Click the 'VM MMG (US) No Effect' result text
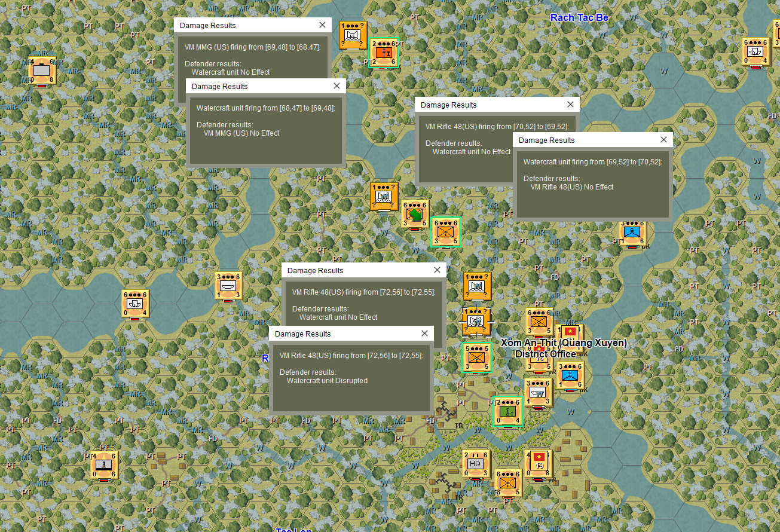The image size is (780, 532). coord(241,133)
